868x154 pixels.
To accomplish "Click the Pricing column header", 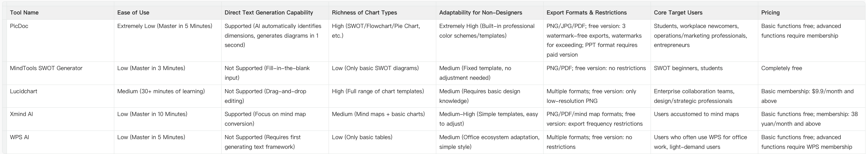I will pos(770,13).
